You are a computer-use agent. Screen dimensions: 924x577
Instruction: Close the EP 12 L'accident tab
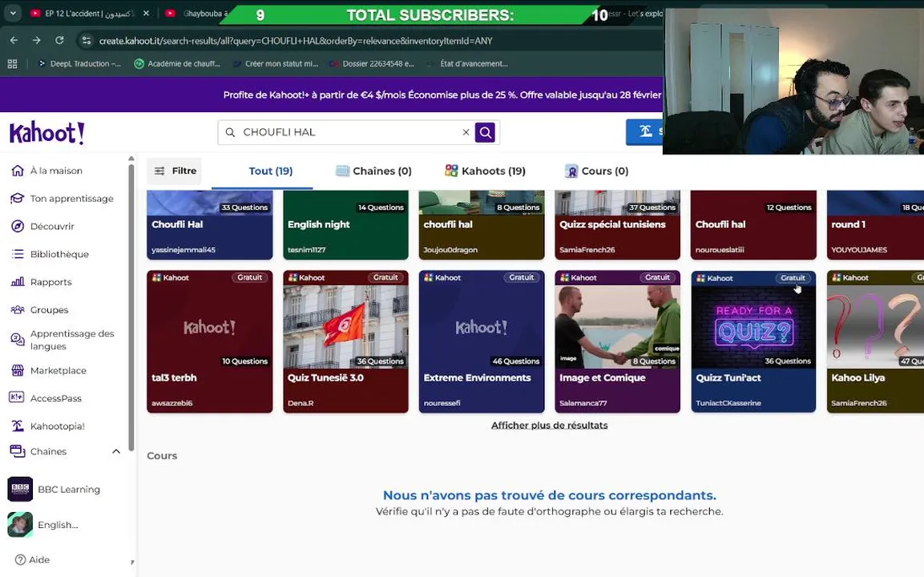[x=146, y=13]
